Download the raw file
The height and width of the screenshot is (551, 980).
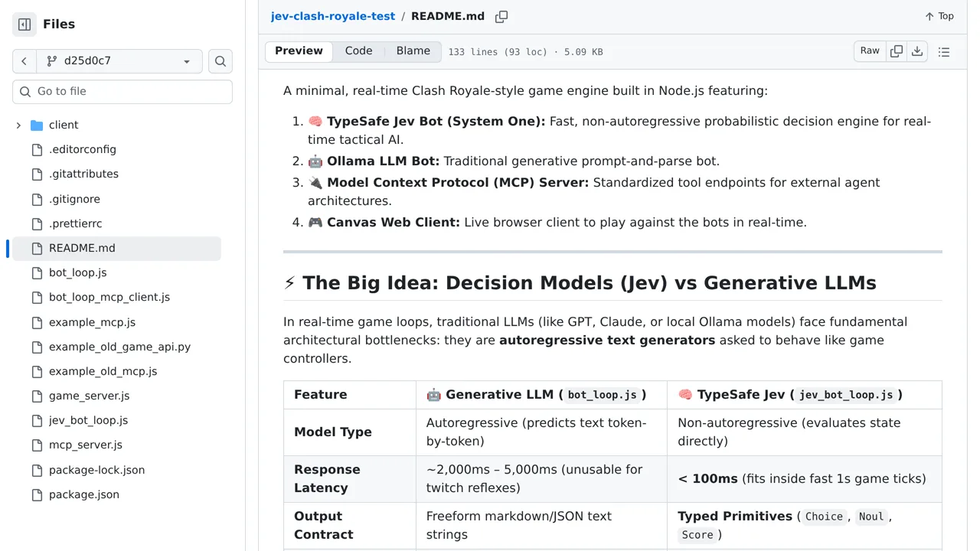(x=917, y=51)
